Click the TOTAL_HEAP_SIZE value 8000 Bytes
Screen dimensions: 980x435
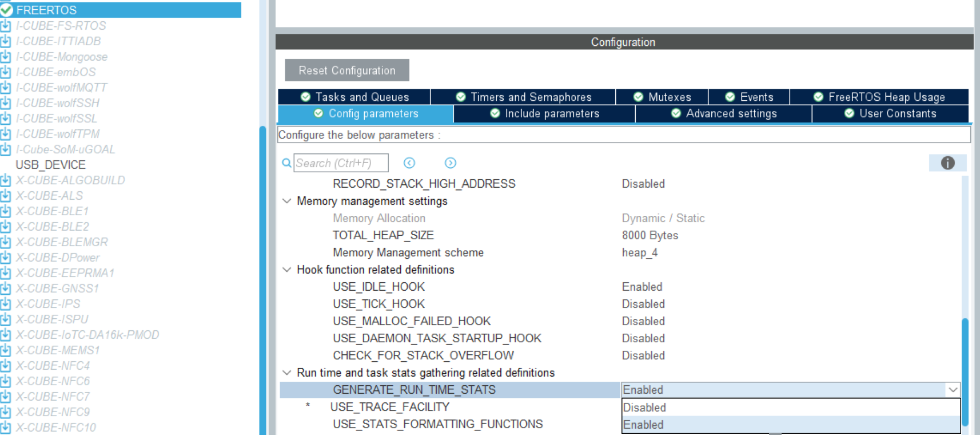coord(650,235)
